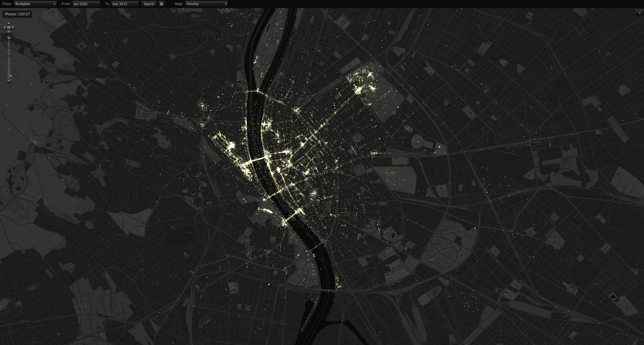Click the From date field Jan 2005
This screenshot has height=345, width=644.
coord(86,4)
